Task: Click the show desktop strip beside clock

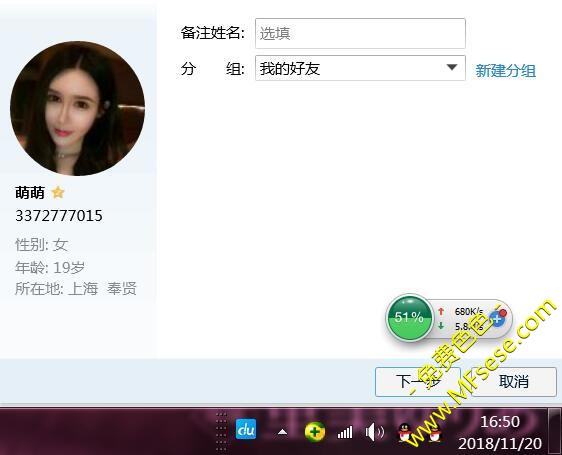Action: (x=555, y=432)
